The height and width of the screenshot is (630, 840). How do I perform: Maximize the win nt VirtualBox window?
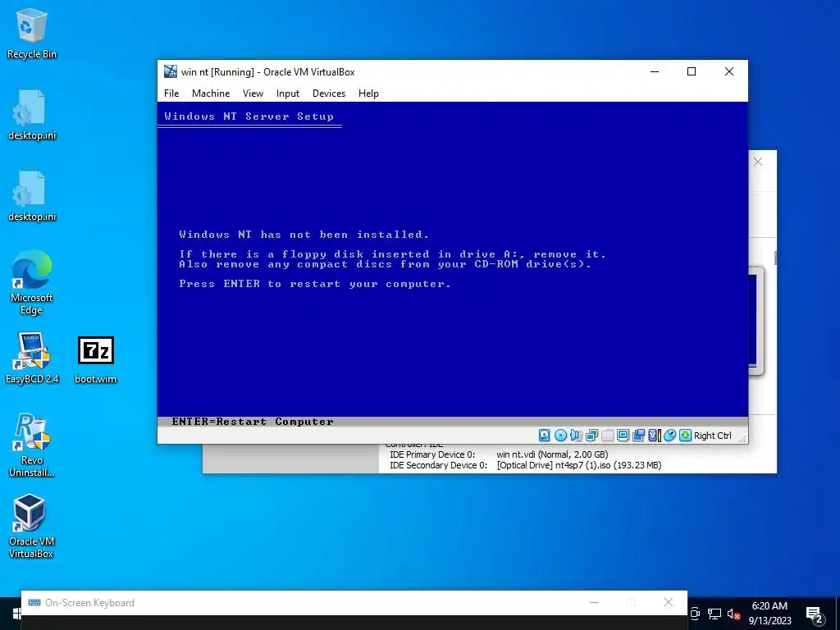click(692, 72)
